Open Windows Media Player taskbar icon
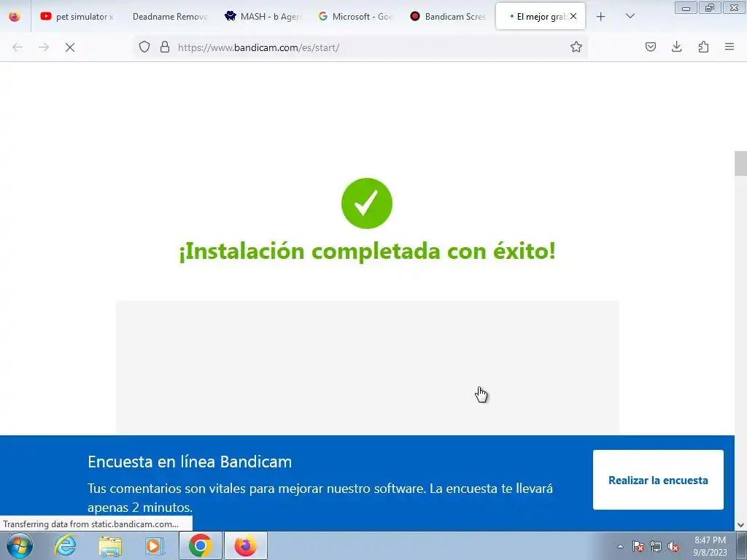 tap(155, 545)
